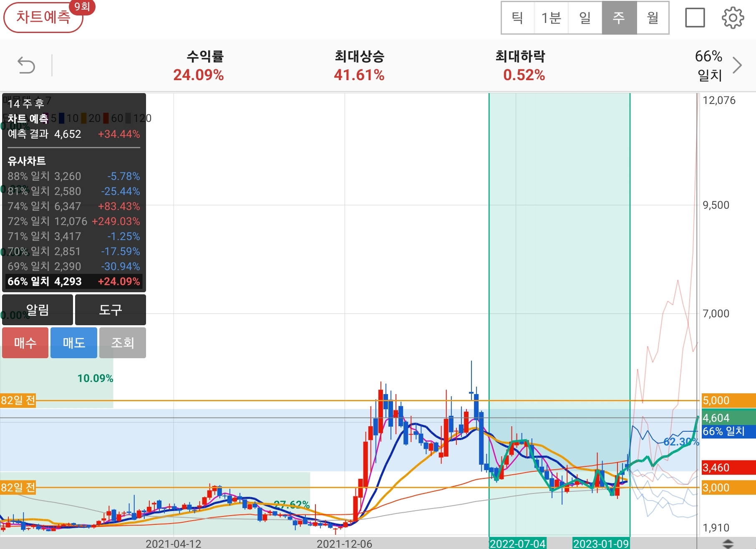Screen dimensions: 756x549
Task: Tap the 62.30% label on chart
Action: (681, 442)
